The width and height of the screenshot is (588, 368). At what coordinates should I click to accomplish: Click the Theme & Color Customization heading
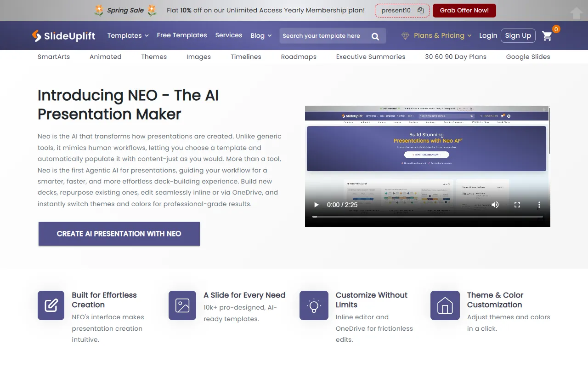(x=495, y=300)
